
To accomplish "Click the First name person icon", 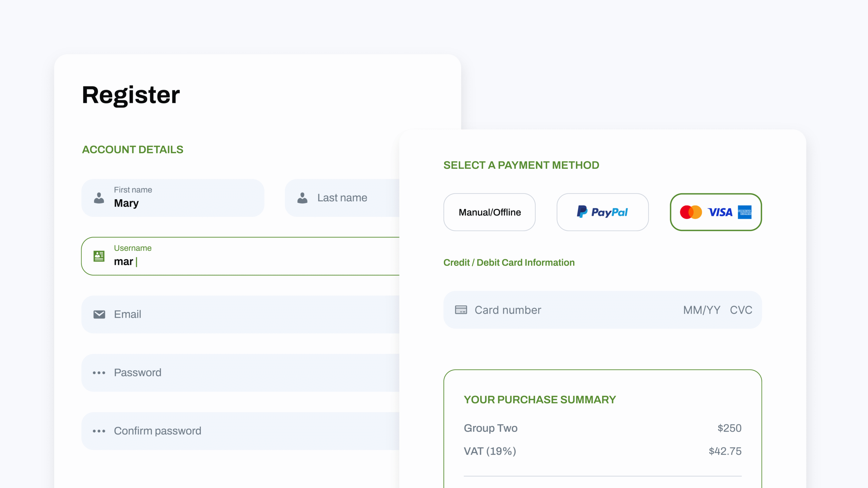I will [x=99, y=198].
